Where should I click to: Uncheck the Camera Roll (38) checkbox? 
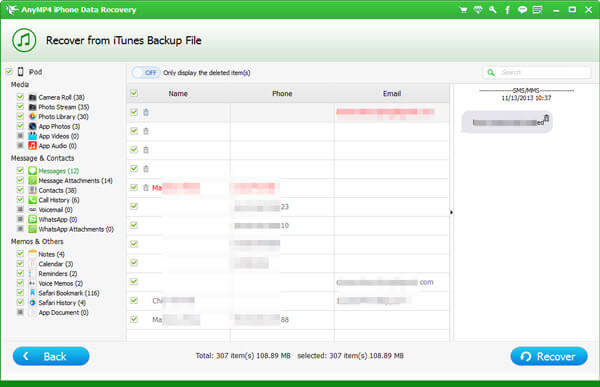(20, 97)
